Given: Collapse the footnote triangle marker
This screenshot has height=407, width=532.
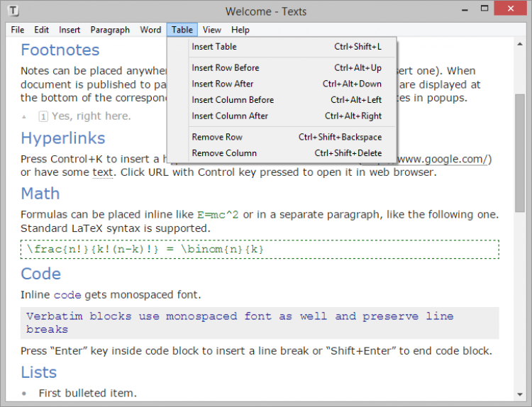Looking at the screenshot, I should point(25,116).
